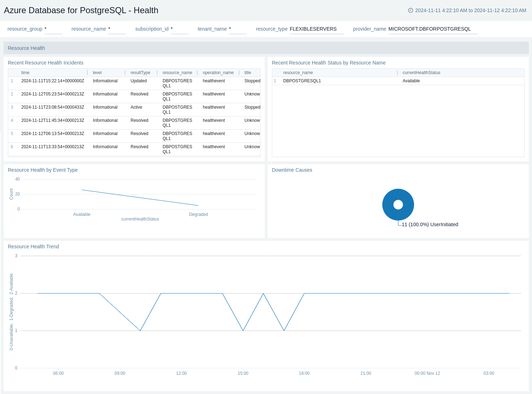
Task: Select timestamp 2024-11-12T05:23:54+0000213Z
Action: click(x=53, y=94)
